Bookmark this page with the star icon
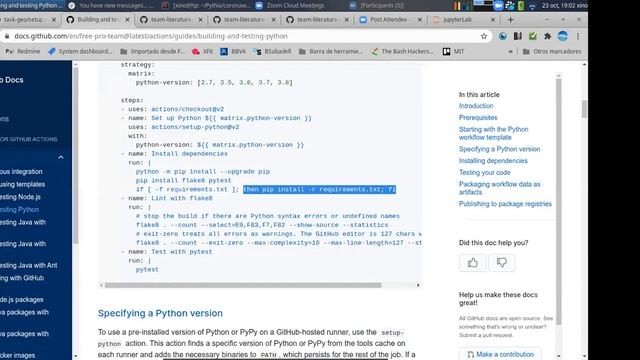This screenshot has width=640, height=360. tap(484, 36)
